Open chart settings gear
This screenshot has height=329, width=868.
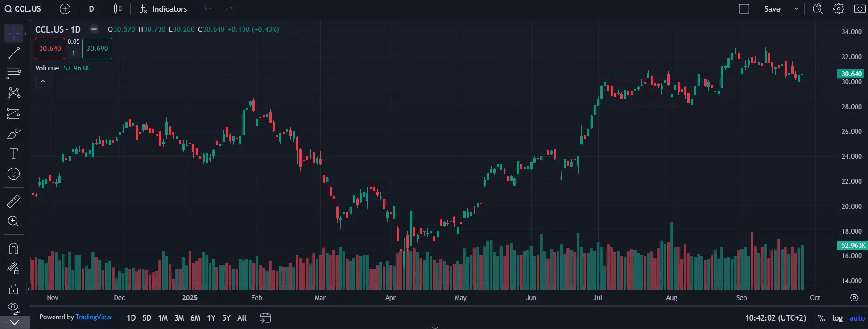coord(839,9)
